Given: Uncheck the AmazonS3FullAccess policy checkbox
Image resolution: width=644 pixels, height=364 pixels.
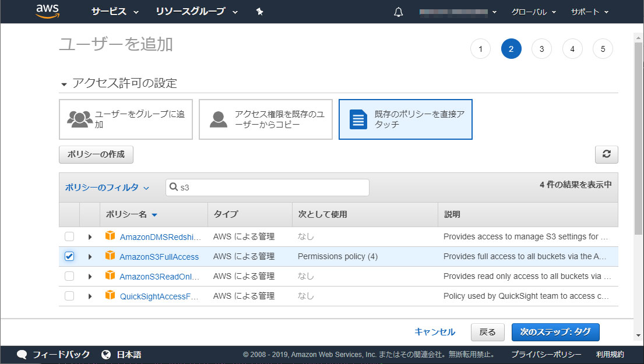Looking at the screenshot, I should pyautogui.click(x=69, y=256).
